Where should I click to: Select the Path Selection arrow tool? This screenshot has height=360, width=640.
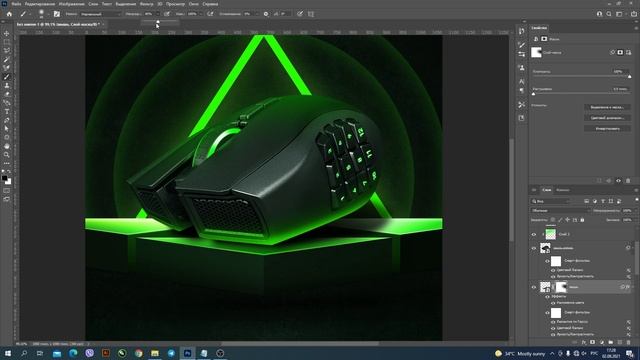pyautogui.click(x=7, y=129)
